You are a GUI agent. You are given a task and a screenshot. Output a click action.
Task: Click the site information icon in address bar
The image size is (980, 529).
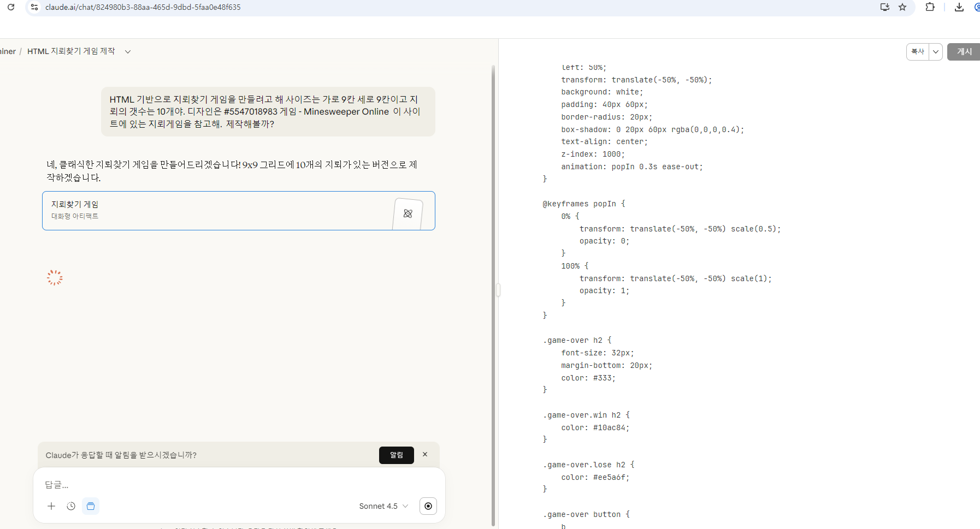click(x=34, y=7)
